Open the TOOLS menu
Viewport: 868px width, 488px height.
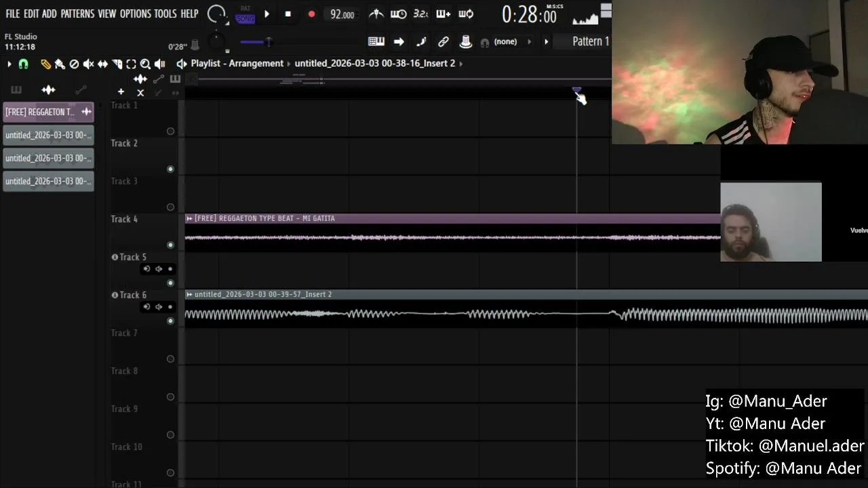click(165, 14)
